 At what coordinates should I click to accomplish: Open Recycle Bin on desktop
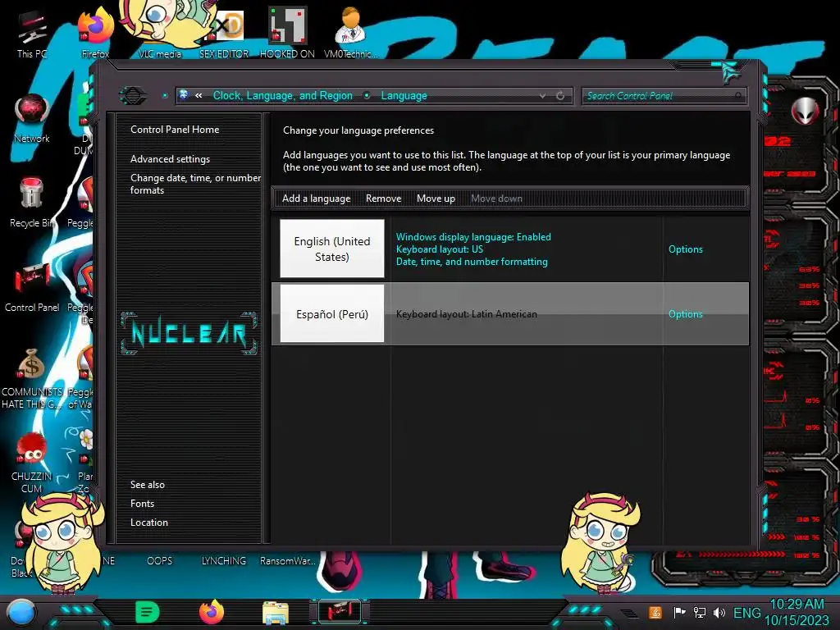(x=32, y=203)
